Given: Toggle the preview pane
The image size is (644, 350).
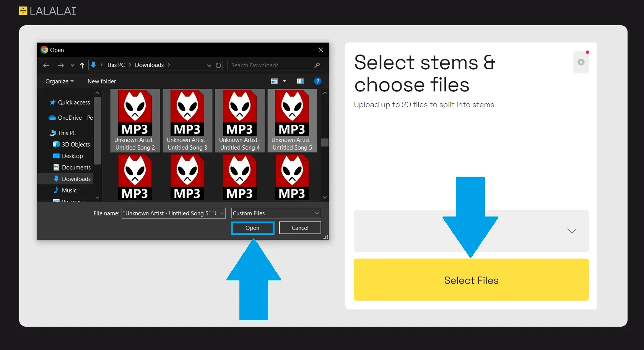Looking at the screenshot, I should 300,81.
